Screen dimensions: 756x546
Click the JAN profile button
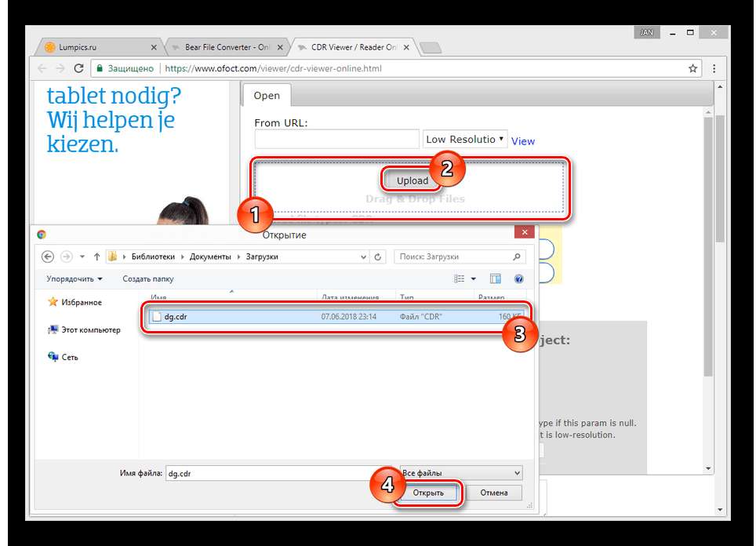point(646,32)
